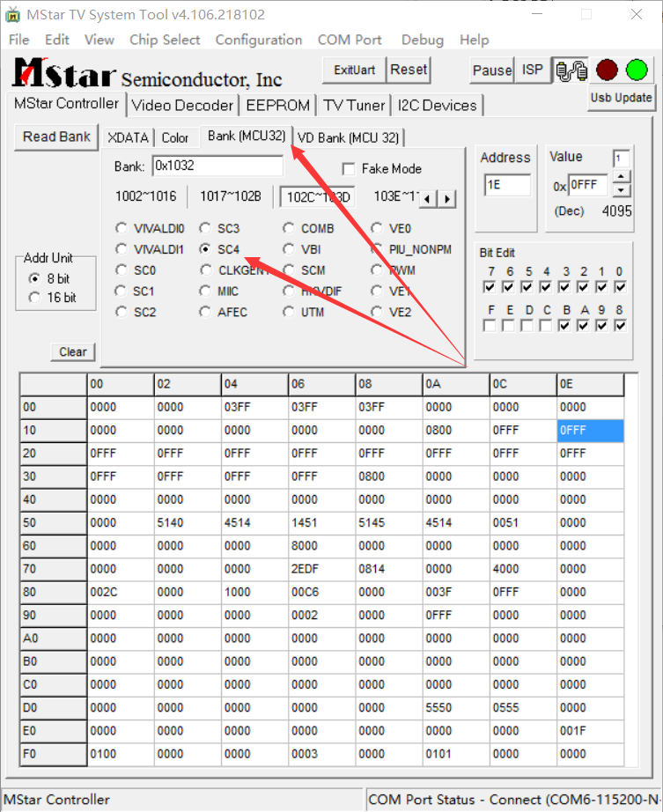Click the Reset button
663x812 pixels.
tap(409, 70)
